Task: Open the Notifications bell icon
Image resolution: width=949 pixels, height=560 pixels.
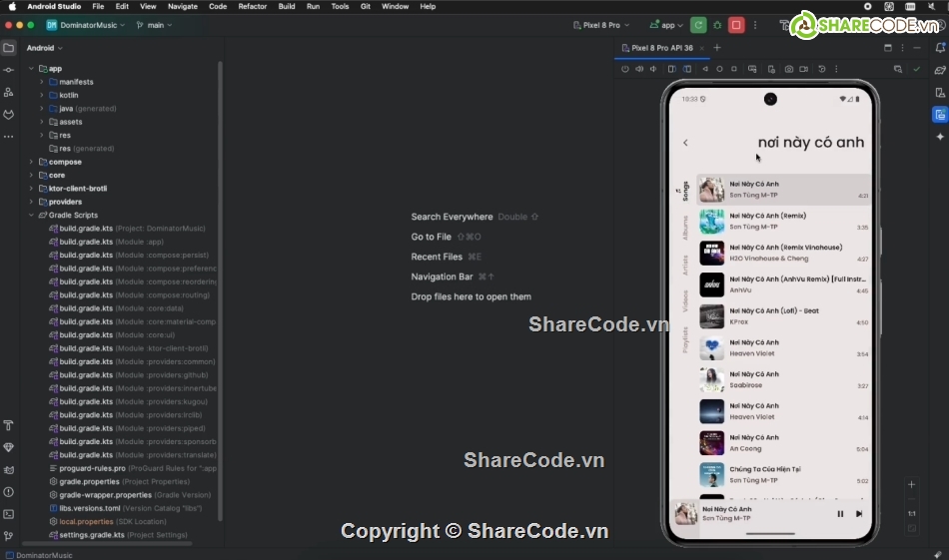Action: click(940, 48)
